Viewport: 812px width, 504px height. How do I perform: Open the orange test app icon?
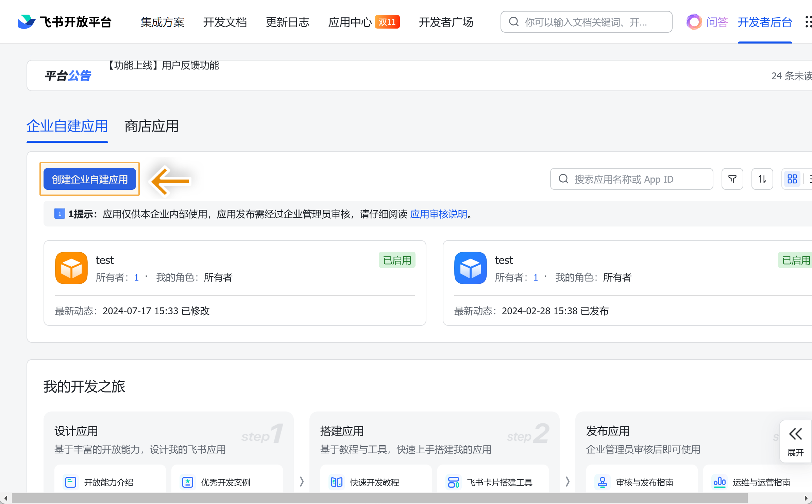[71, 268]
